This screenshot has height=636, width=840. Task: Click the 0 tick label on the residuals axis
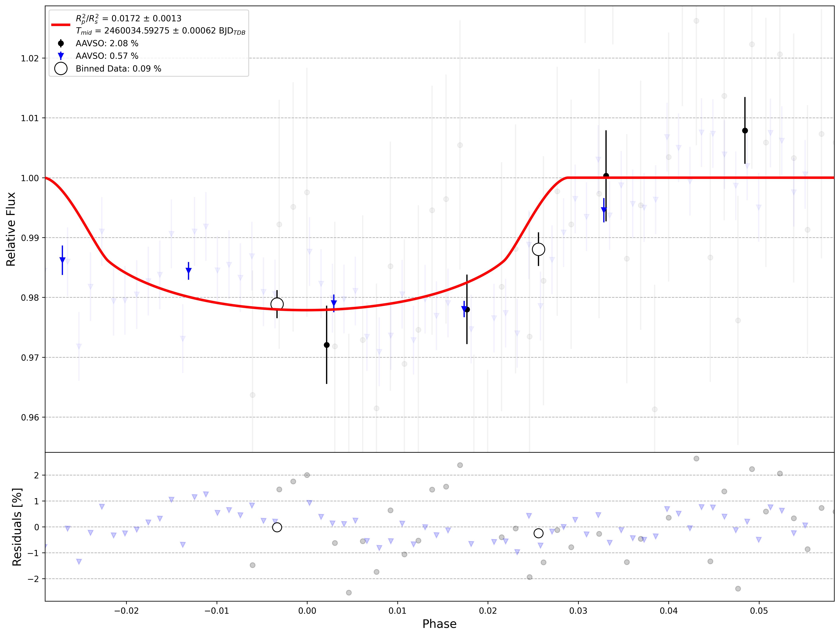click(36, 527)
